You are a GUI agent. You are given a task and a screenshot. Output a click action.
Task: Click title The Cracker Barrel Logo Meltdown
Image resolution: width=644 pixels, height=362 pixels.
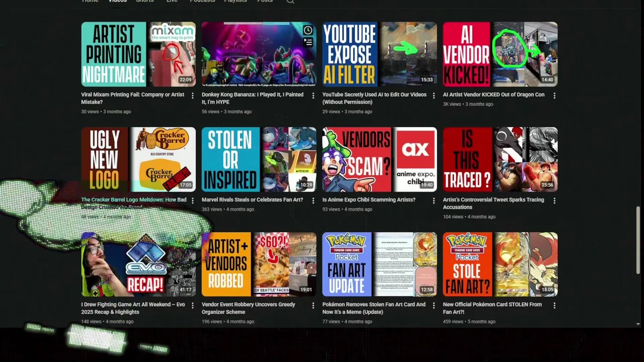[x=134, y=203]
